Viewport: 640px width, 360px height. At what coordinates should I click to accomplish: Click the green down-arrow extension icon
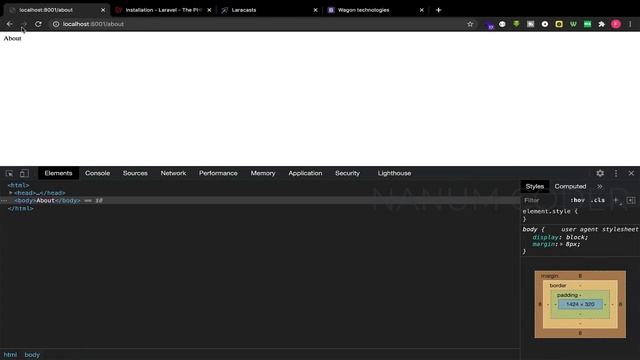(516, 24)
